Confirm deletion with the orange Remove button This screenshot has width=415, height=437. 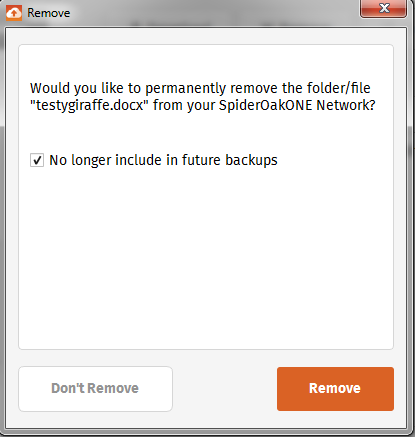pyautogui.click(x=335, y=389)
